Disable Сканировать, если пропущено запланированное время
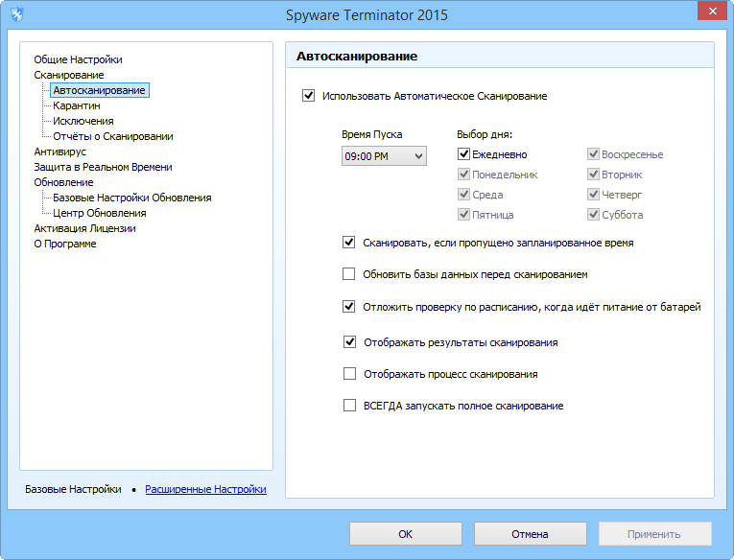 [348, 243]
